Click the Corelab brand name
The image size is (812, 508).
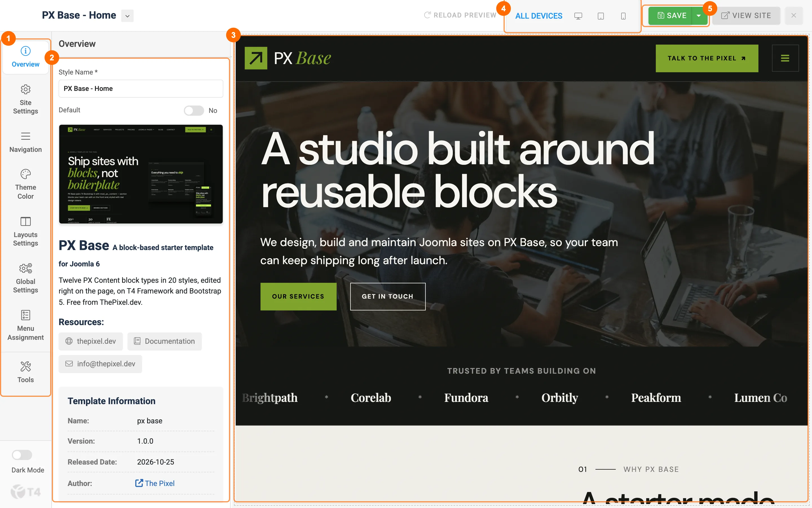click(x=371, y=398)
